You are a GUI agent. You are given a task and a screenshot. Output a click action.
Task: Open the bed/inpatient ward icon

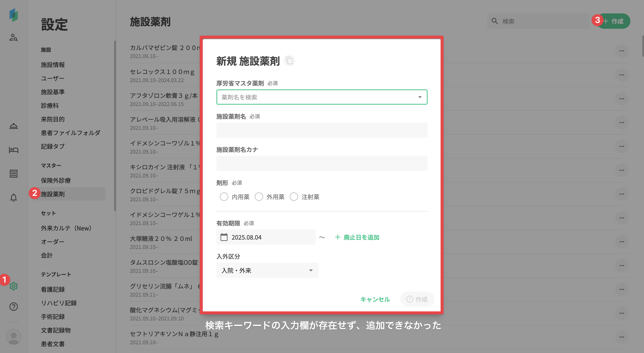click(x=13, y=150)
